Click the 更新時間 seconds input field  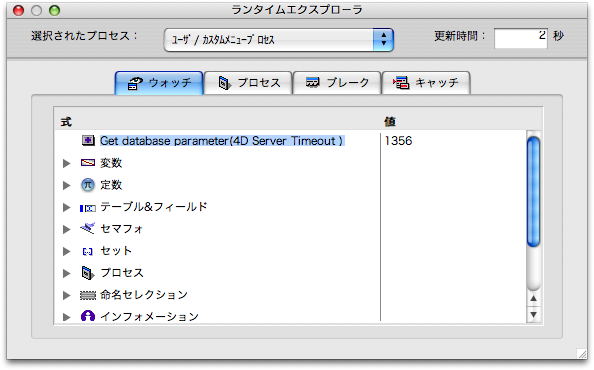521,38
